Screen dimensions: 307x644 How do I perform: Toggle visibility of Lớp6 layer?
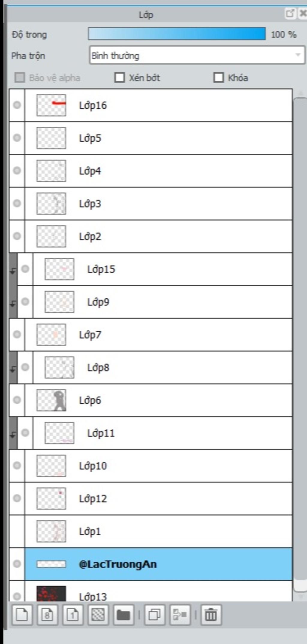[17, 400]
